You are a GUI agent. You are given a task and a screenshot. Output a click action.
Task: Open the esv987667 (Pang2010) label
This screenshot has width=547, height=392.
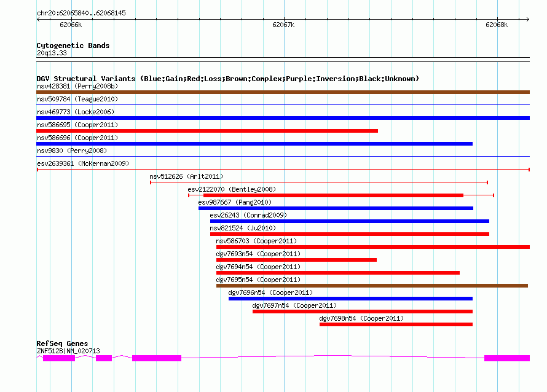(x=235, y=202)
